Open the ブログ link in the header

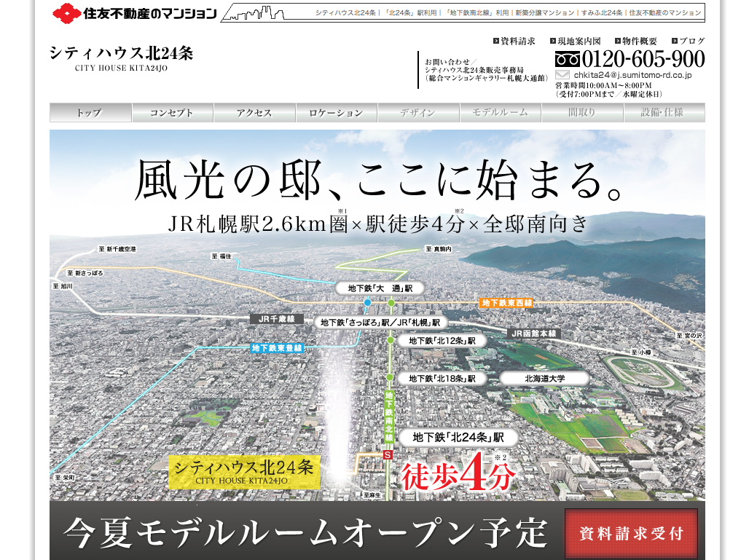691,42
